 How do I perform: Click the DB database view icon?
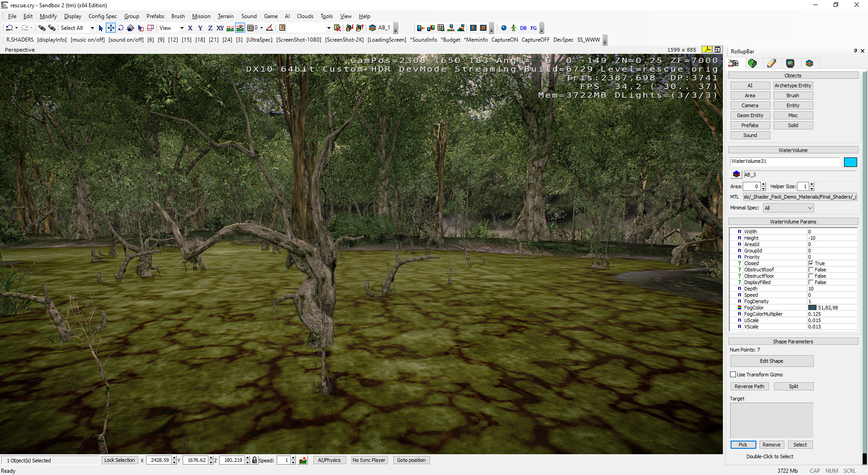(x=523, y=28)
